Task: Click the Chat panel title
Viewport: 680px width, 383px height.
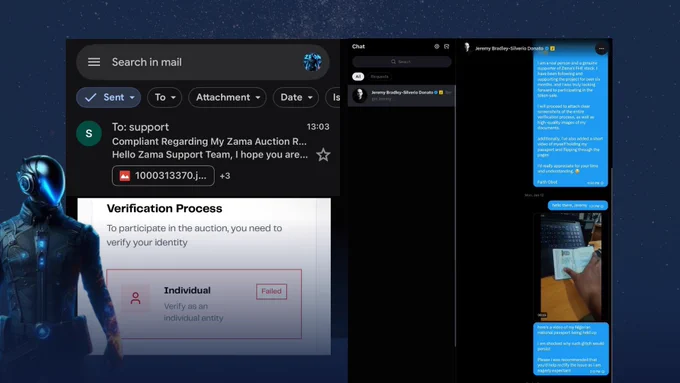Action: tap(358, 46)
